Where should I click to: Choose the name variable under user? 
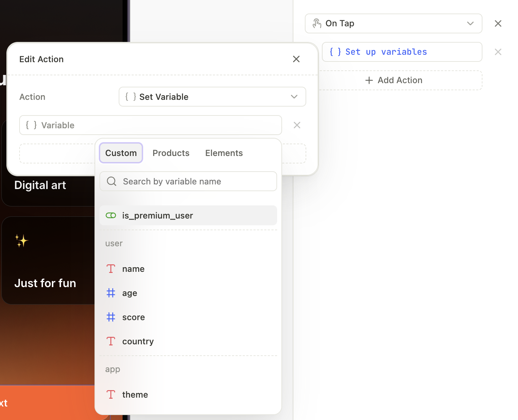coord(188,269)
